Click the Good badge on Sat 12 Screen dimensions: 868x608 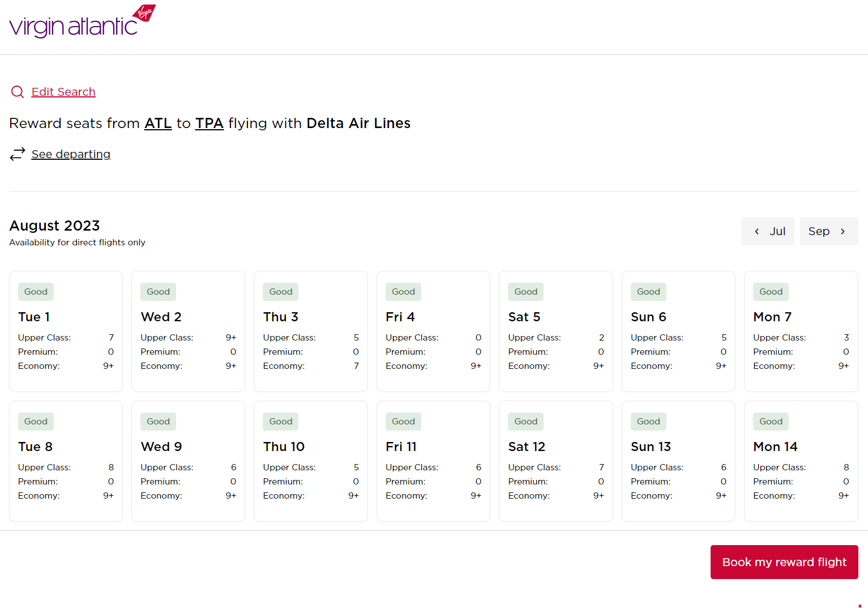525,421
